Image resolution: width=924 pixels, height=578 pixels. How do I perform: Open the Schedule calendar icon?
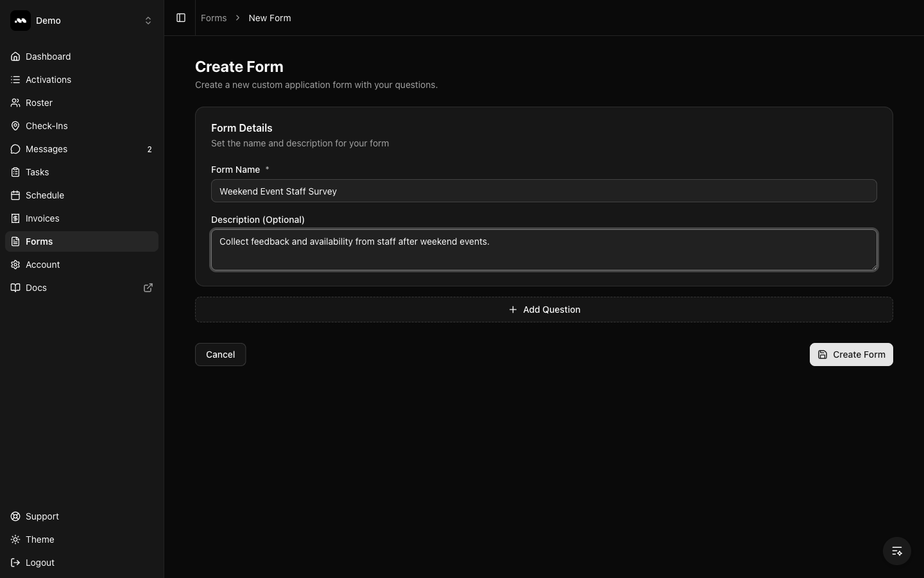click(x=15, y=195)
